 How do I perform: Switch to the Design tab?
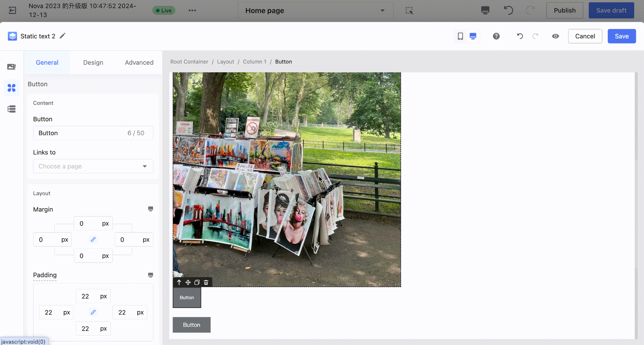[x=93, y=63]
